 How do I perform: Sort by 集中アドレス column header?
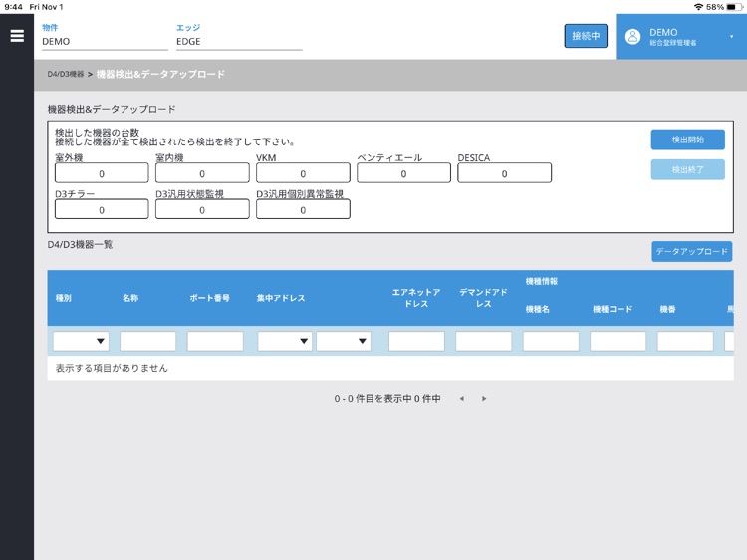point(281,298)
